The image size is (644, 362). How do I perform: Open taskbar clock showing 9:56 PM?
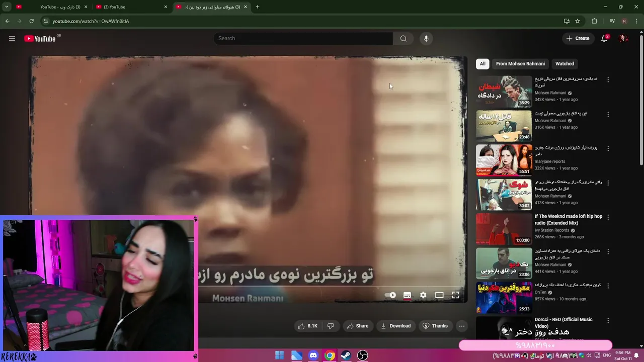pos(623,355)
